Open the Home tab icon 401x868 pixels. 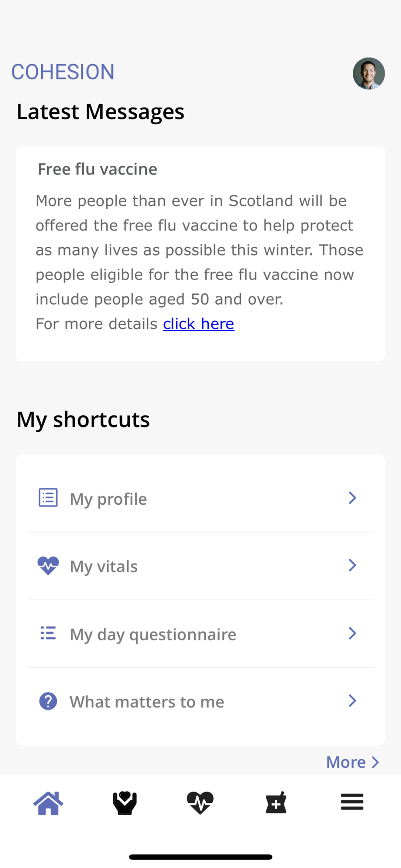[48, 802]
